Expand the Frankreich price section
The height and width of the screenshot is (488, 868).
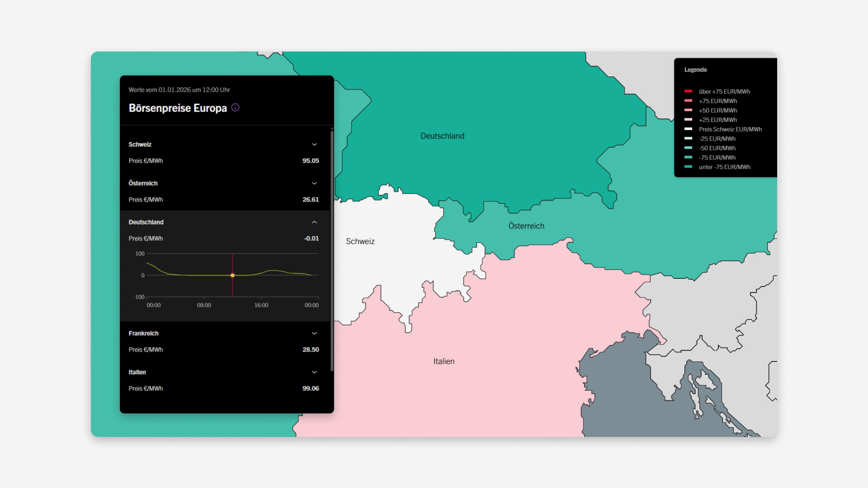pos(314,333)
